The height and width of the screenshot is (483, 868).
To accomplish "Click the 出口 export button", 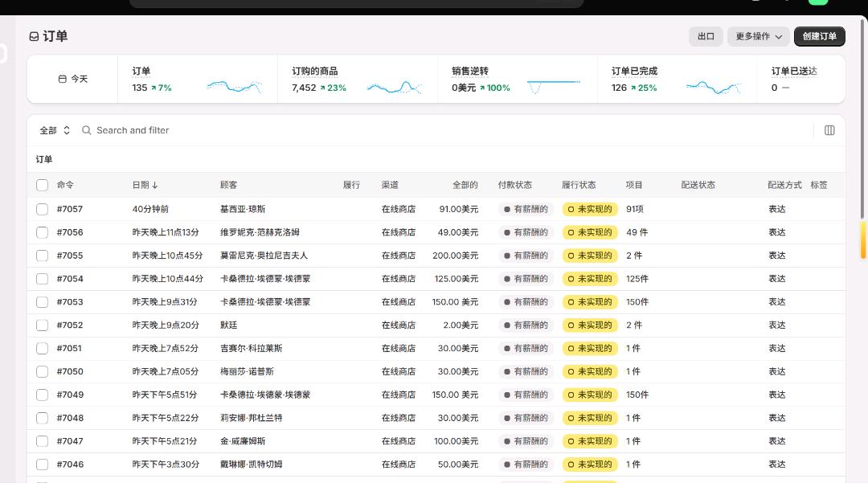I will coord(706,36).
